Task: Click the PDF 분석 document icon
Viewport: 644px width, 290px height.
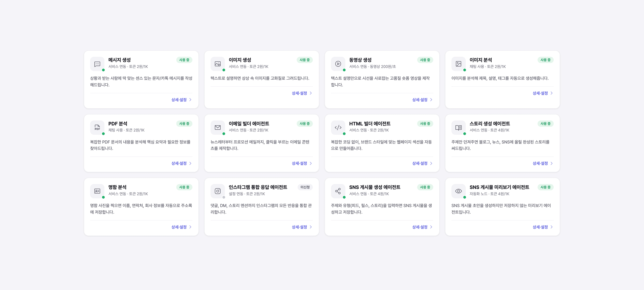Action: pyautogui.click(x=97, y=128)
